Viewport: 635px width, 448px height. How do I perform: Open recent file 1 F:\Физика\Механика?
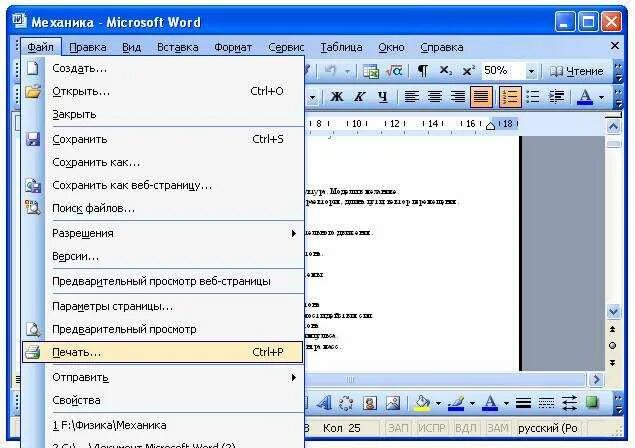click(163, 425)
